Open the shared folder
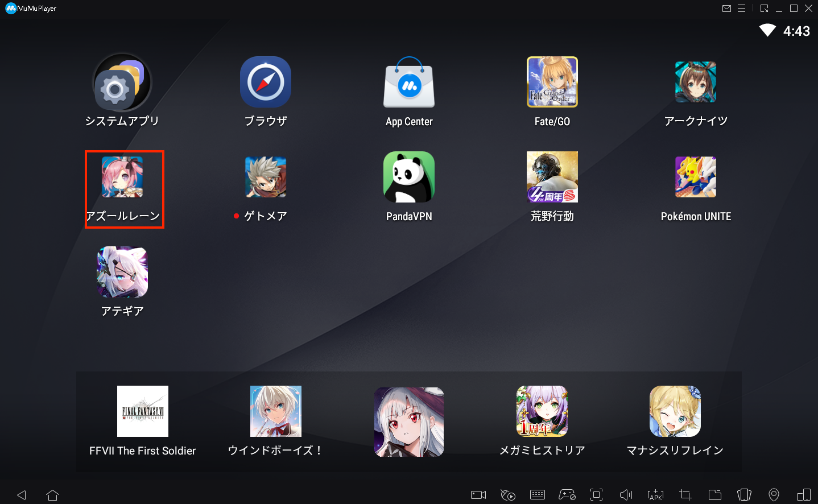The height and width of the screenshot is (504, 818). coord(715,495)
